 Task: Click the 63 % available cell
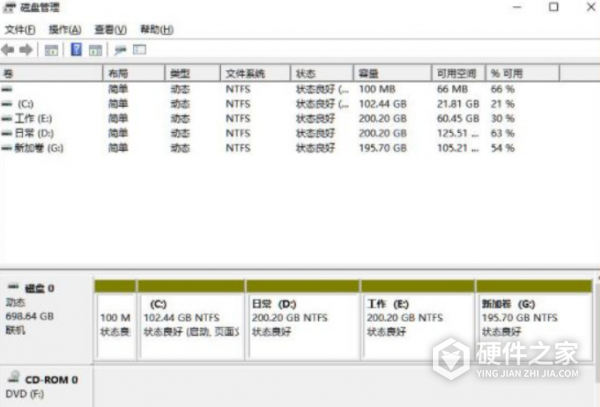(502, 133)
